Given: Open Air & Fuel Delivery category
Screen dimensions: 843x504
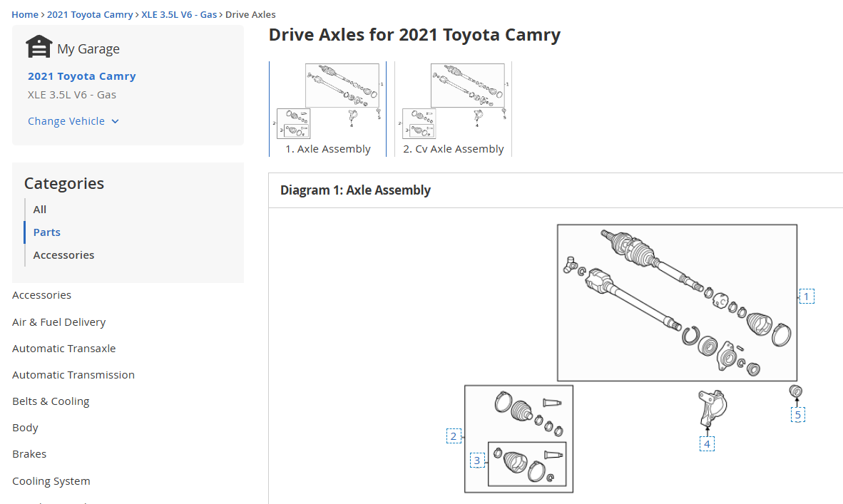Looking at the screenshot, I should click(58, 322).
